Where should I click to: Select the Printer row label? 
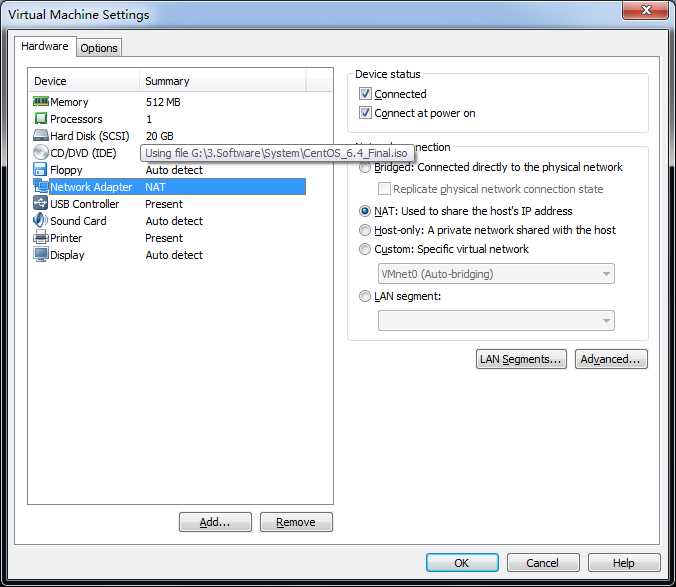coord(66,238)
